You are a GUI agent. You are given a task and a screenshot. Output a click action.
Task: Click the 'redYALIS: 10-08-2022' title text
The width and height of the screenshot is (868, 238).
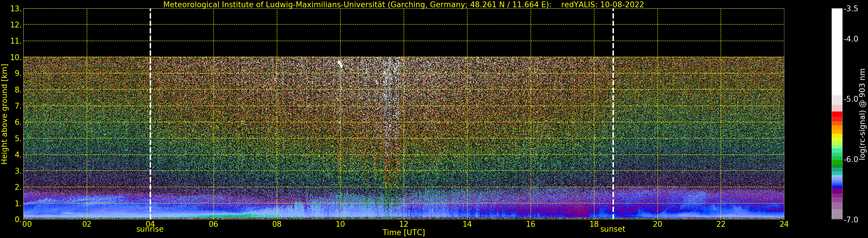tap(602, 5)
